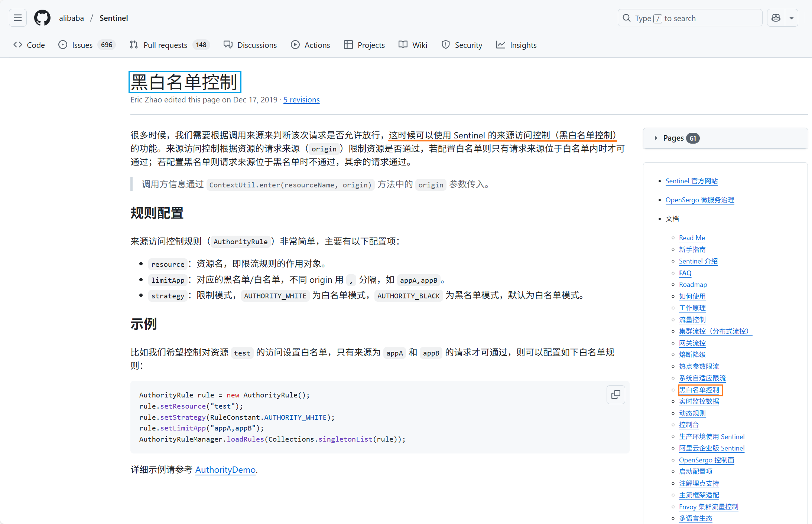Open the 流量控制 sidebar page link
This screenshot has width=812, height=524.
(x=692, y=320)
